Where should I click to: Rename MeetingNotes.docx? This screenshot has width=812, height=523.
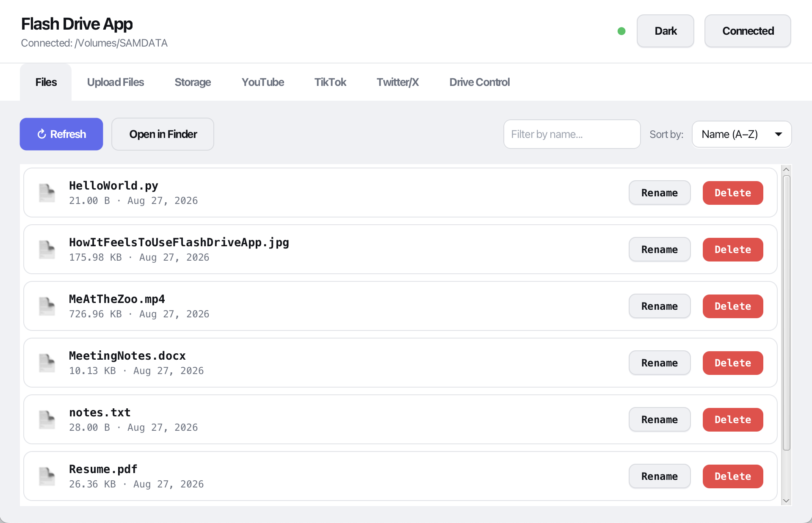(660, 363)
